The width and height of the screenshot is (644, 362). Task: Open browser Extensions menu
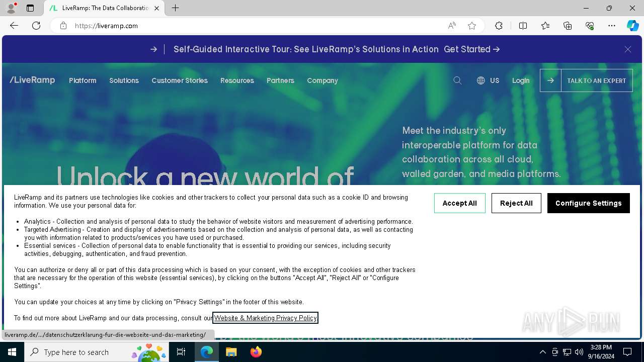pyautogui.click(x=499, y=26)
